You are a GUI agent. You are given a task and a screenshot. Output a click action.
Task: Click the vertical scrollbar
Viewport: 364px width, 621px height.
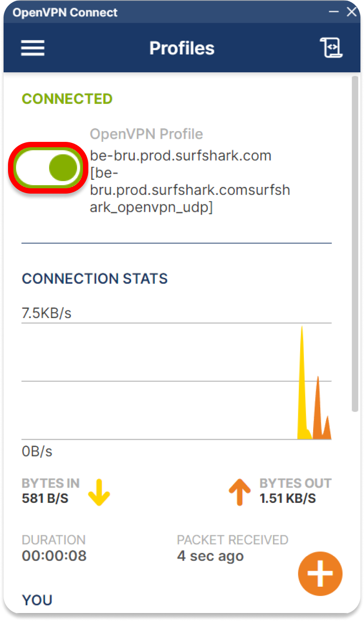pos(355,243)
